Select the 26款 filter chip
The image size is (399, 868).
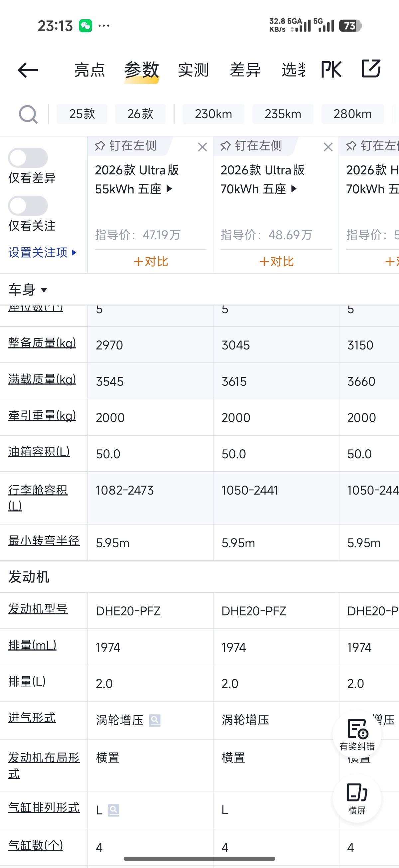140,114
